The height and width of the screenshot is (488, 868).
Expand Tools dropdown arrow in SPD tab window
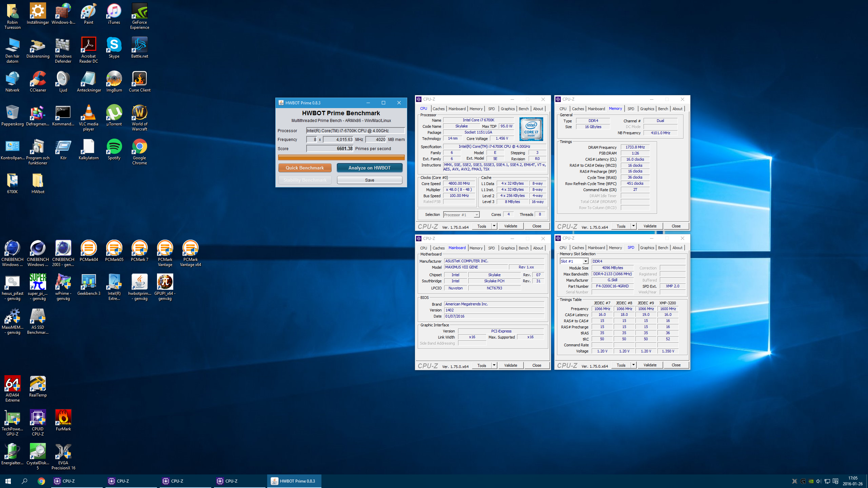coord(633,365)
